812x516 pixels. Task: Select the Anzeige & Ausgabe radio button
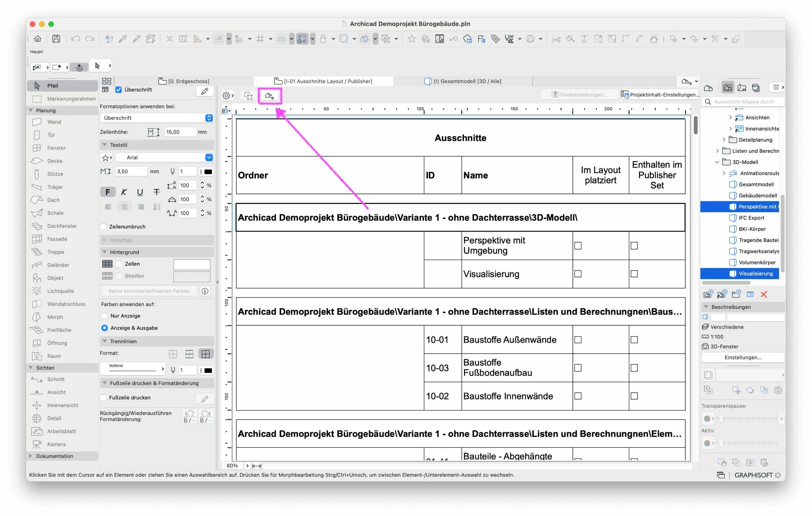click(x=105, y=328)
